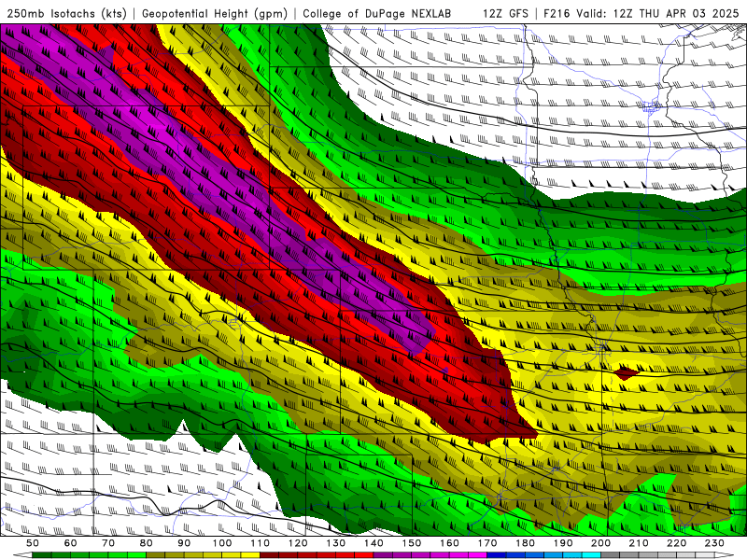Click the 'College of DuPage NEXLAB' text
The width and height of the screenshot is (747, 560).
pos(377,13)
